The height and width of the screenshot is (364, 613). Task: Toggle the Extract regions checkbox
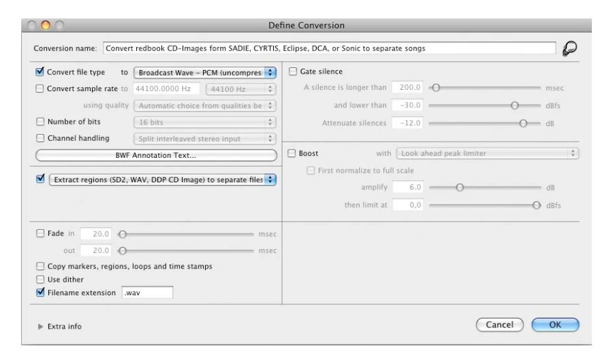pos(40,179)
